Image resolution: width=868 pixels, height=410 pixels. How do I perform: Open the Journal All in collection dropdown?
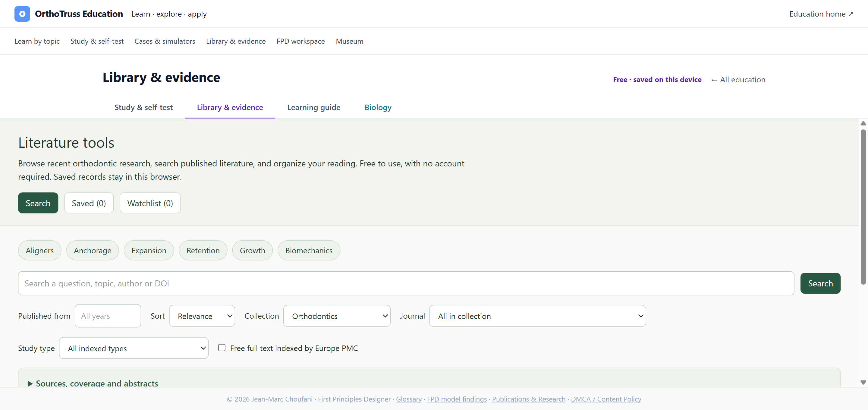pos(537,316)
